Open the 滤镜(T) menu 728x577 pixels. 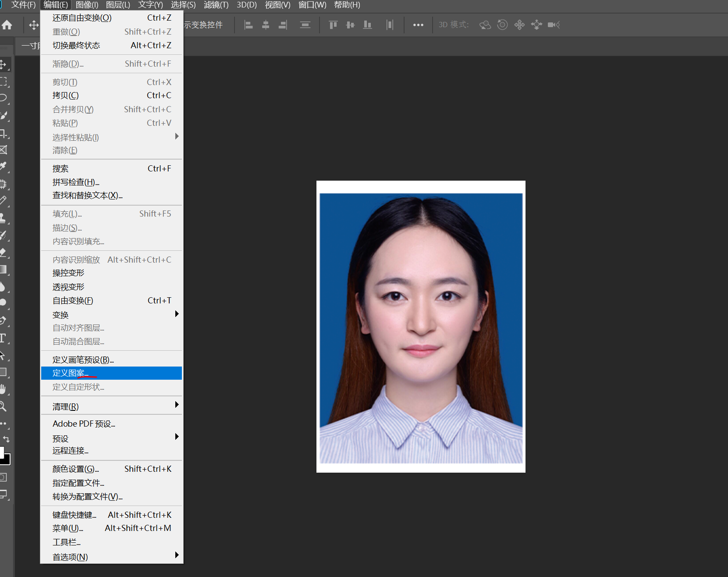point(216,5)
